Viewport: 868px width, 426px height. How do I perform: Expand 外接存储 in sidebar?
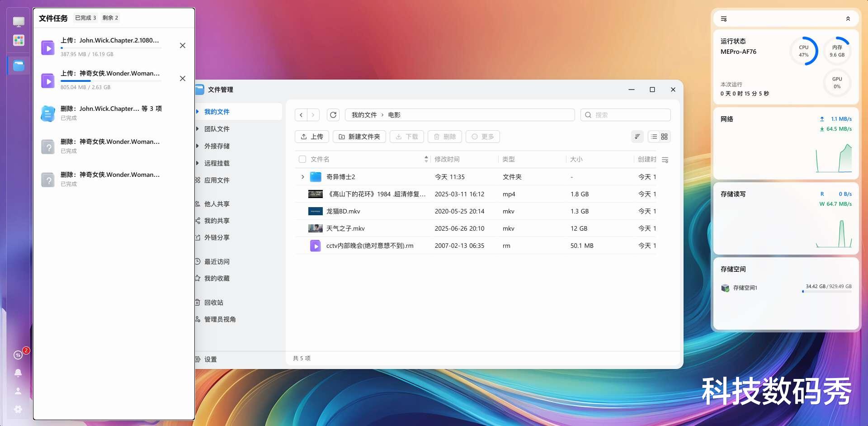pos(198,146)
